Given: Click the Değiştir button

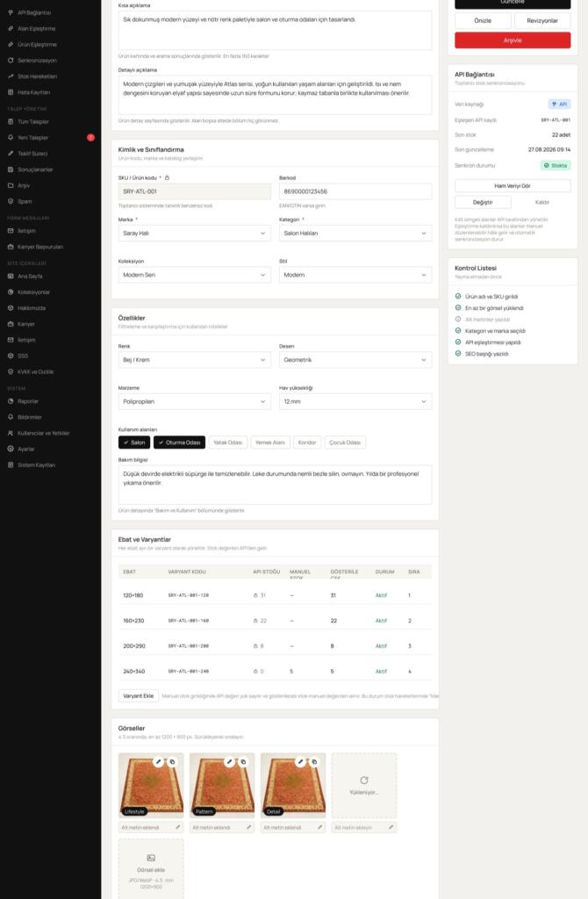Looking at the screenshot, I should coord(483,203).
